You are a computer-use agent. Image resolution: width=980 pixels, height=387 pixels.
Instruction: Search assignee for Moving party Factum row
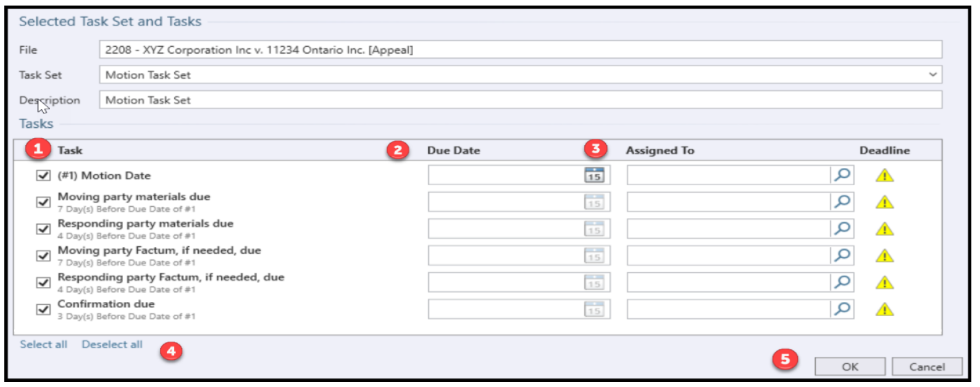(x=842, y=256)
